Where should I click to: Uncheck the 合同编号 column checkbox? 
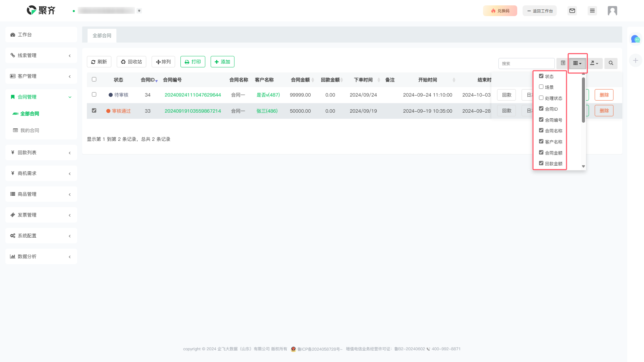point(541,120)
